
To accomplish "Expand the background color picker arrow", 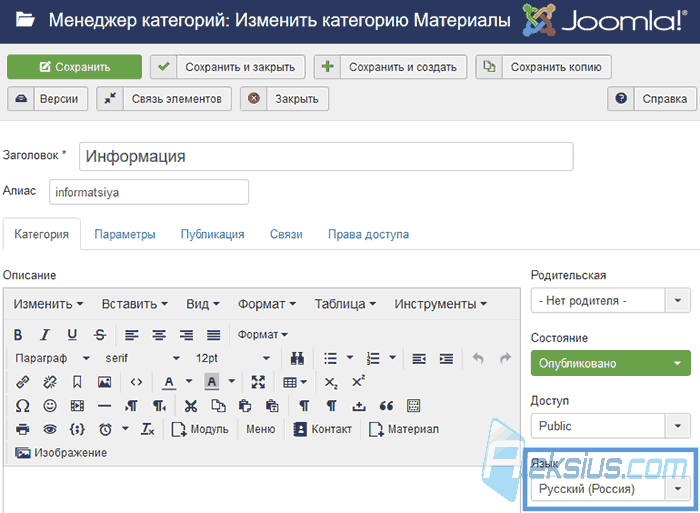I will 232,382.
